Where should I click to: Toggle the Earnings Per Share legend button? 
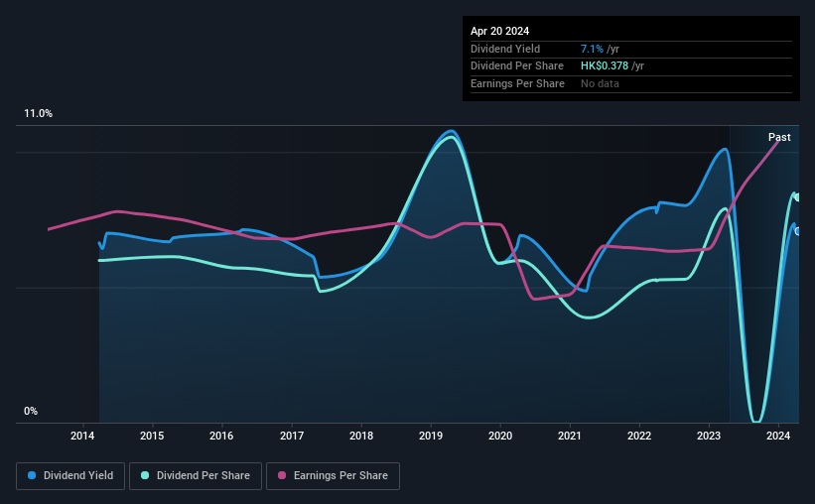pos(334,476)
